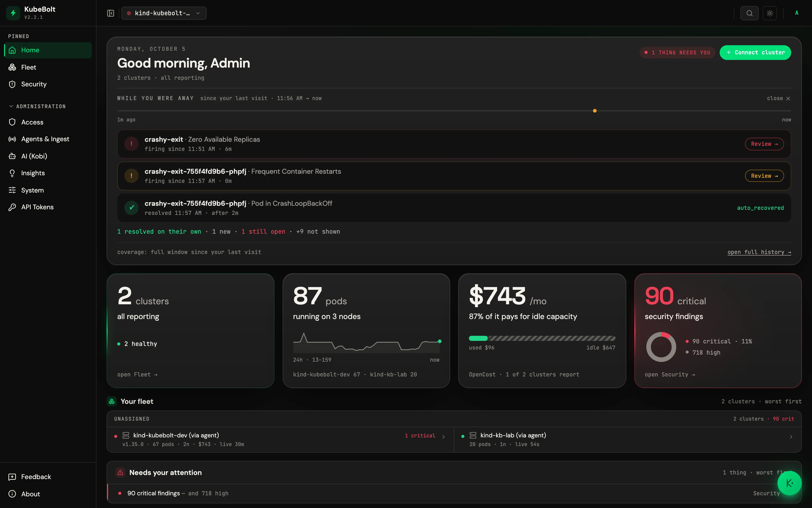Screen dimensions: 812x508
Task: Click the KubeBolt lightning logo icon
Action: click(13, 13)
